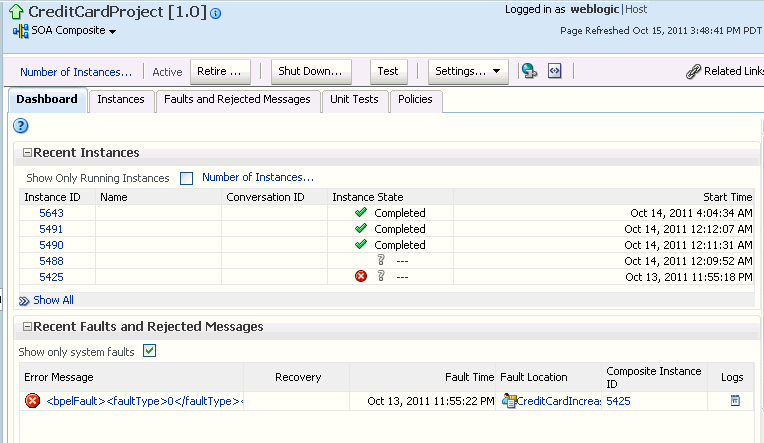The width and height of the screenshot is (764, 443).
Task: Open instance ID 5491
Action: [51, 229]
